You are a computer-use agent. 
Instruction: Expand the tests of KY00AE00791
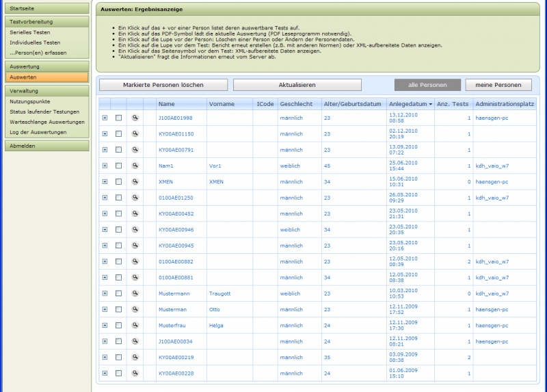[x=105, y=150]
